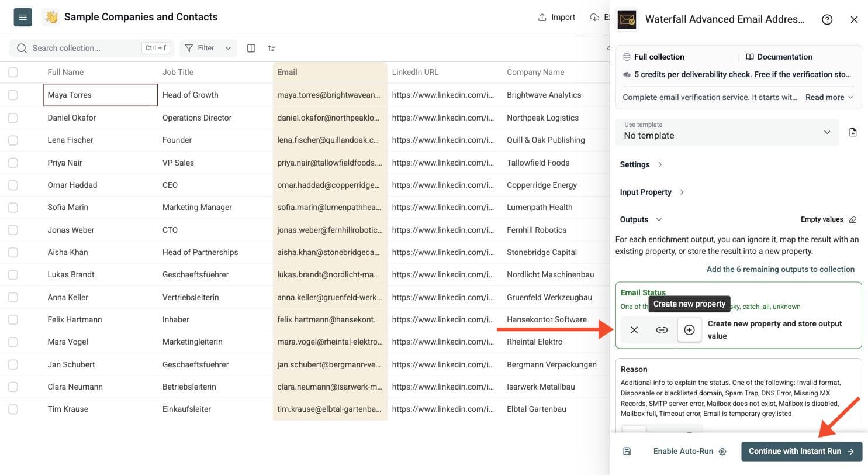
Task: Check the Tim Krause row checkbox
Action: coord(13,409)
